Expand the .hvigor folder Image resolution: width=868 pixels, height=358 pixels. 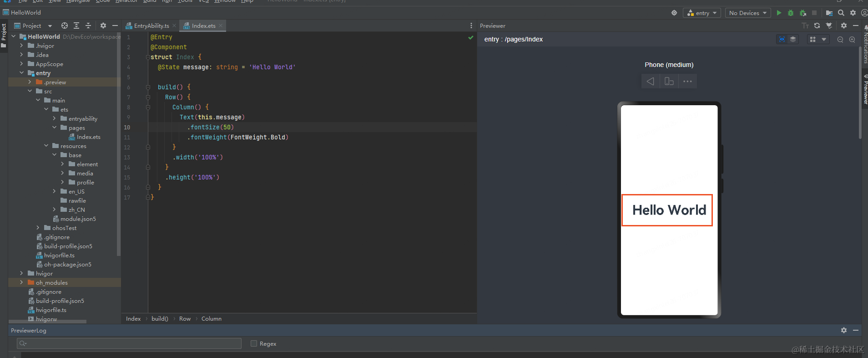coord(21,46)
